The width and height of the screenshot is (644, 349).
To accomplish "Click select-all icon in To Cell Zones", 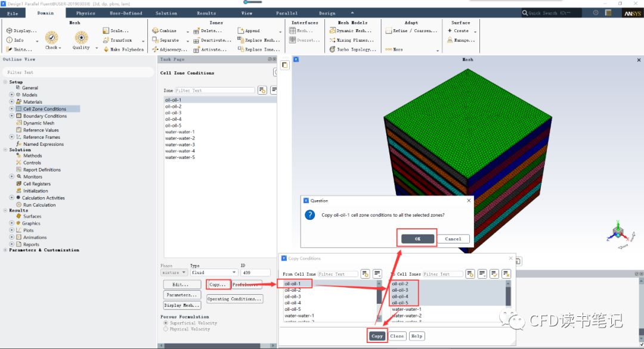I will click(x=494, y=274).
